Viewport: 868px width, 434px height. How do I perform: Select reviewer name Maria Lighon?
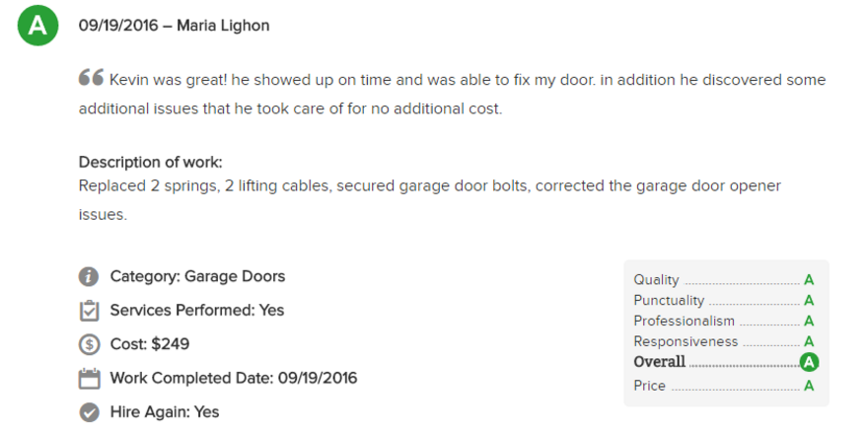223,26
